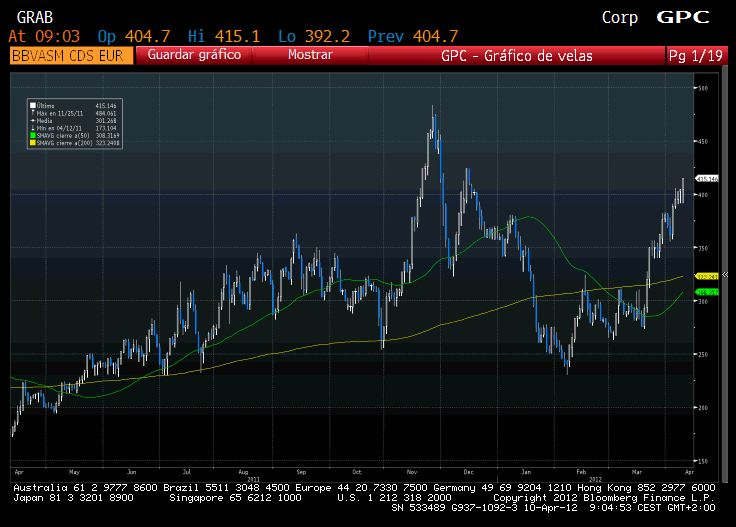Click the Sep label on time axis
The image size is (736, 527).
[301, 472]
